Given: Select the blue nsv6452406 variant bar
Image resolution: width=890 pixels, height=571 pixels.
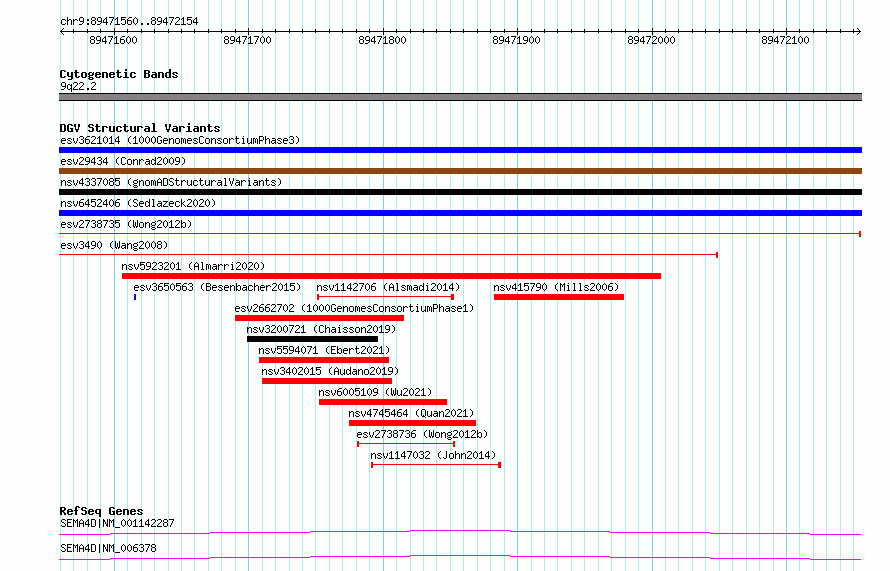Looking at the screenshot, I should coord(460,213).
